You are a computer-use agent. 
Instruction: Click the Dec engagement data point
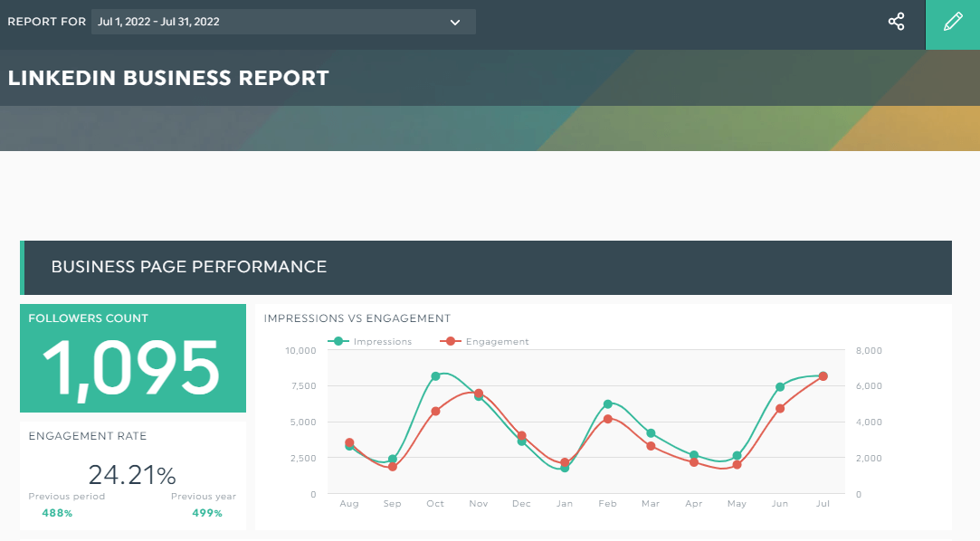click(x=522, y=435)
